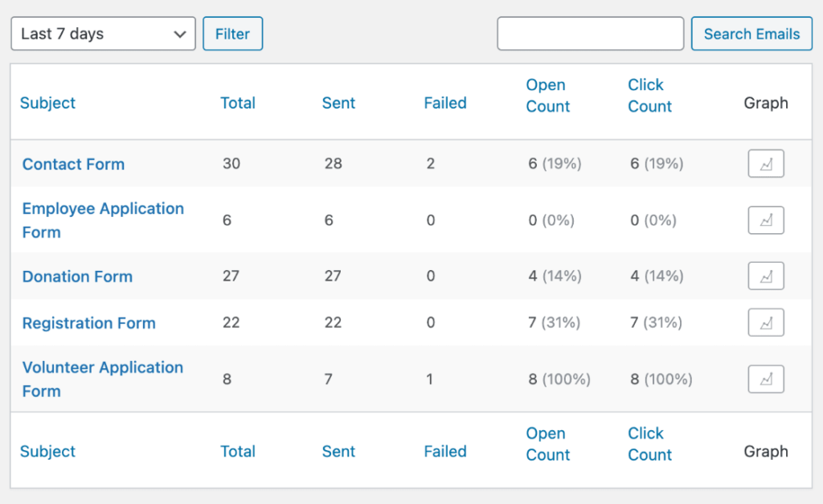Sort by Open Count in top header
The width and height of the screenshot is (823, 504).
(x=548, y=96)
